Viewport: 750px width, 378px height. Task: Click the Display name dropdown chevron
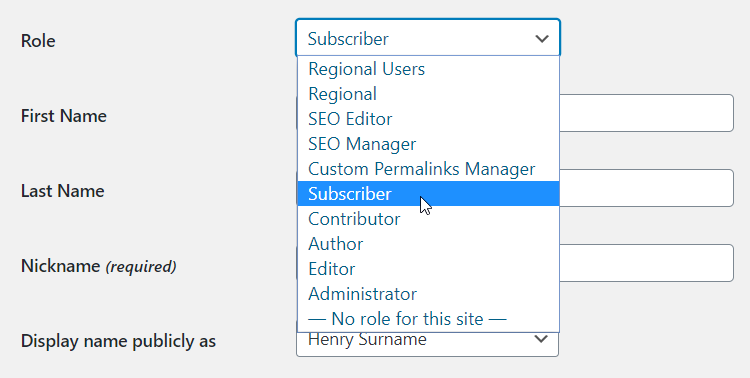[541, 339]
